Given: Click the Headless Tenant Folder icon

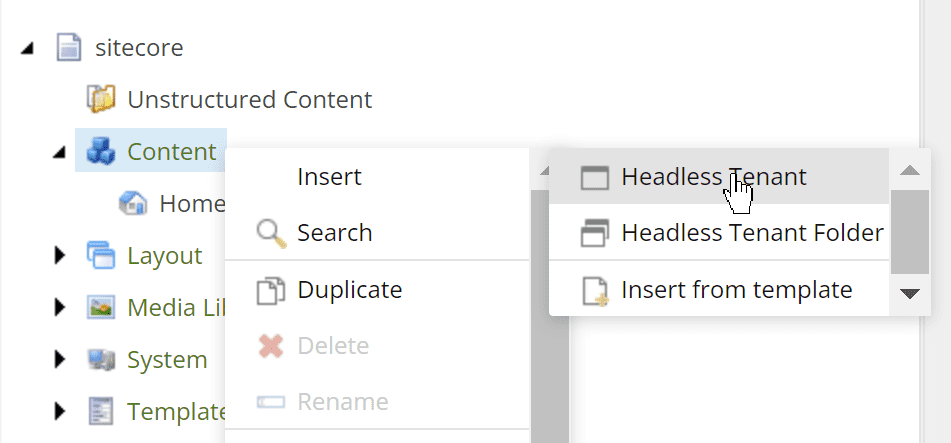Looking at the screenshot, I should pyautogui.click(x=595, y=233).
